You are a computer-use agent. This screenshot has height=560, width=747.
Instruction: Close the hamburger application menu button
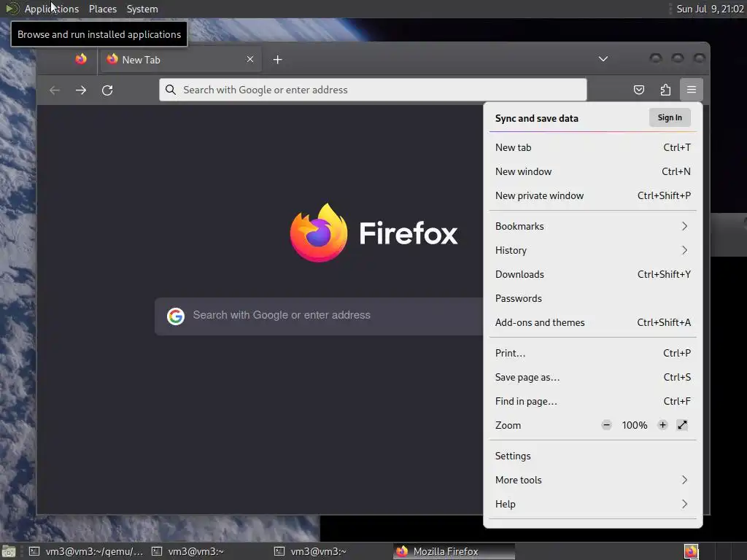click(692, 90)
